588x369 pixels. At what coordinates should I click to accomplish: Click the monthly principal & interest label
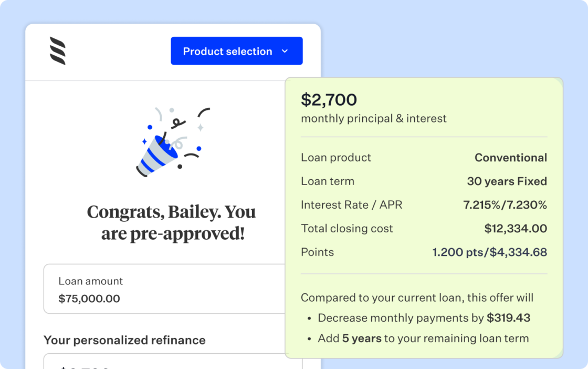point(374,118)
